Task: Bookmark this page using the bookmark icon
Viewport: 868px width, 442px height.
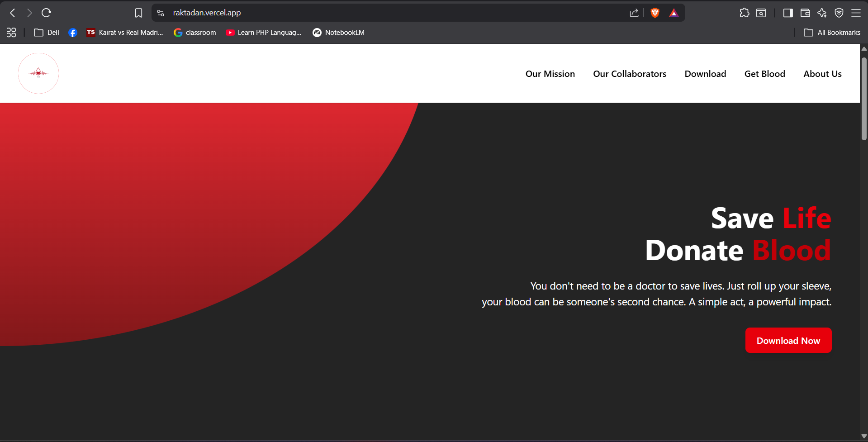Action: (138, 13)
